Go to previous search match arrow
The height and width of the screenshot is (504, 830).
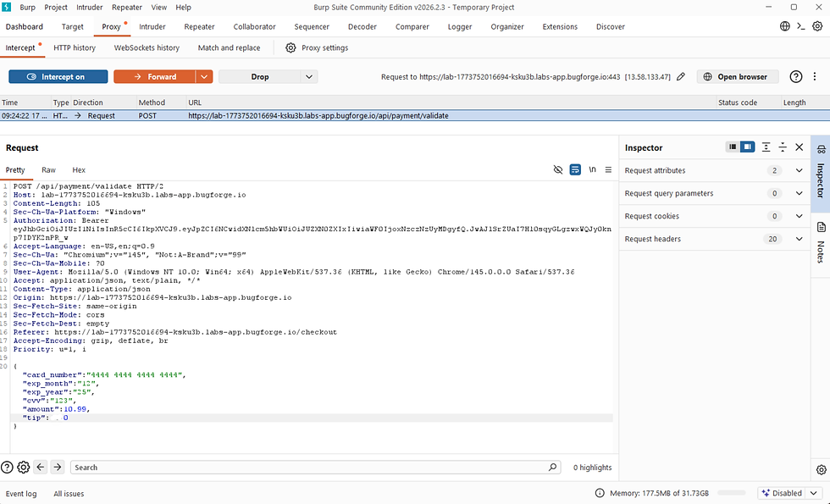(x=41, y=467)
